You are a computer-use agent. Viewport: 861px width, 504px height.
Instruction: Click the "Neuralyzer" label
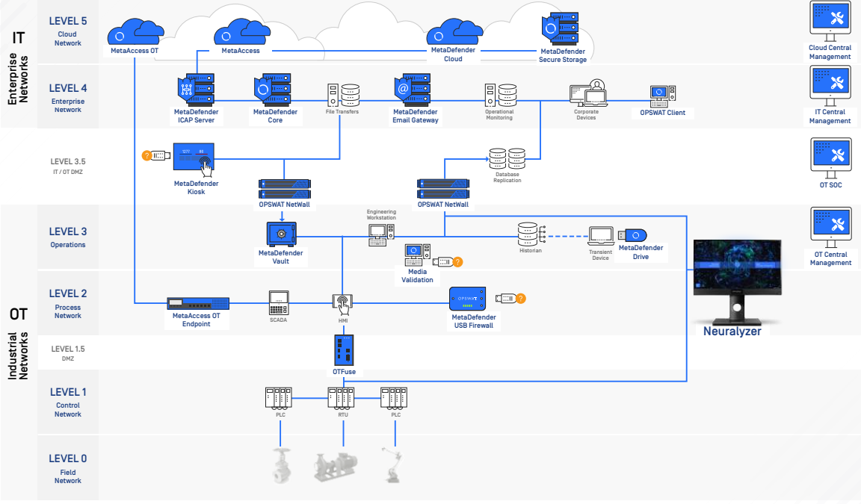[x=732, y=332]
